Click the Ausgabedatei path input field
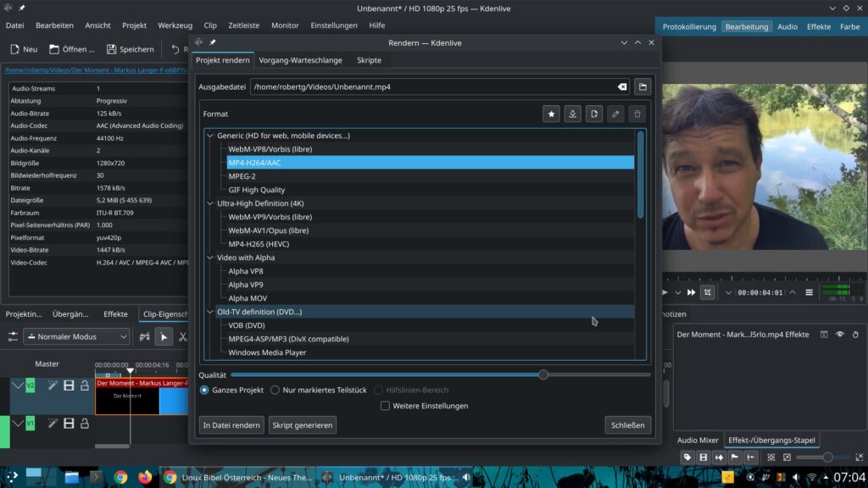The image size is (868, 488). click(x=441, y=87)
